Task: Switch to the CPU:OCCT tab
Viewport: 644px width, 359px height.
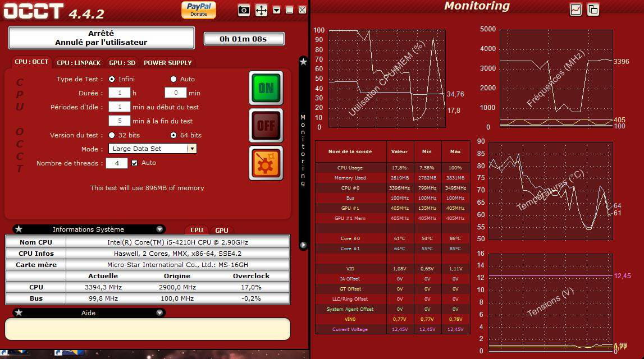Action: tap(31, 62)
